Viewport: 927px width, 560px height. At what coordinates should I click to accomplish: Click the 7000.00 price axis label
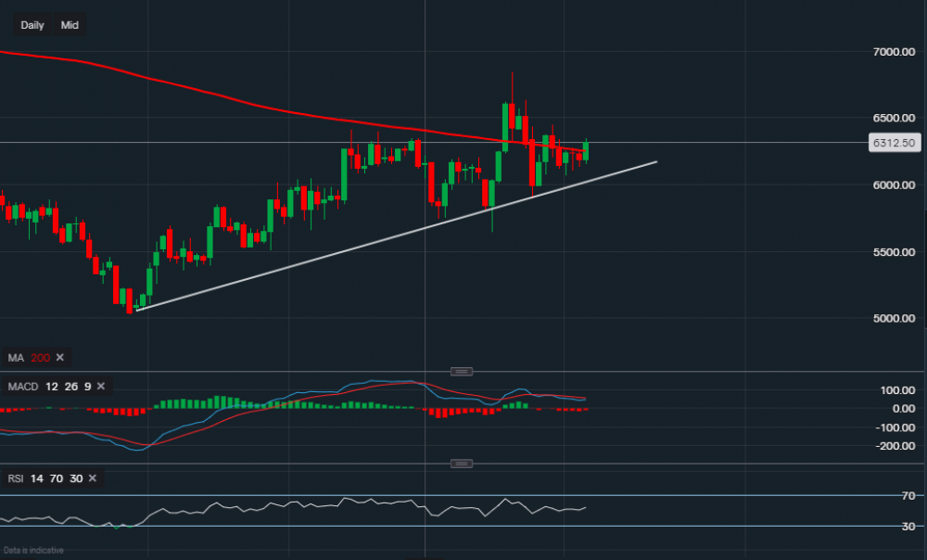pos(895,52)
